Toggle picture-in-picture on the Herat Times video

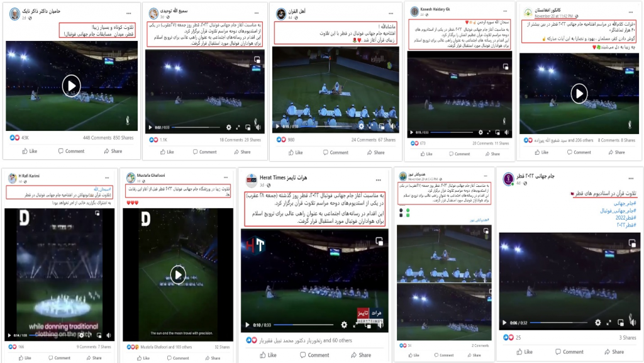(x=367, y=325)
